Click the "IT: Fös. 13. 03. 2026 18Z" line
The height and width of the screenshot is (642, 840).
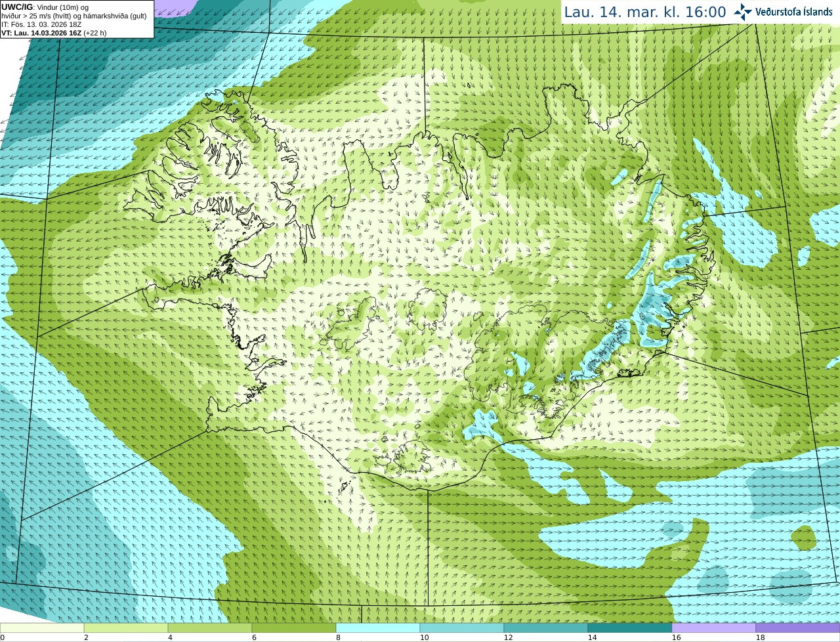[x=41, y=24]
